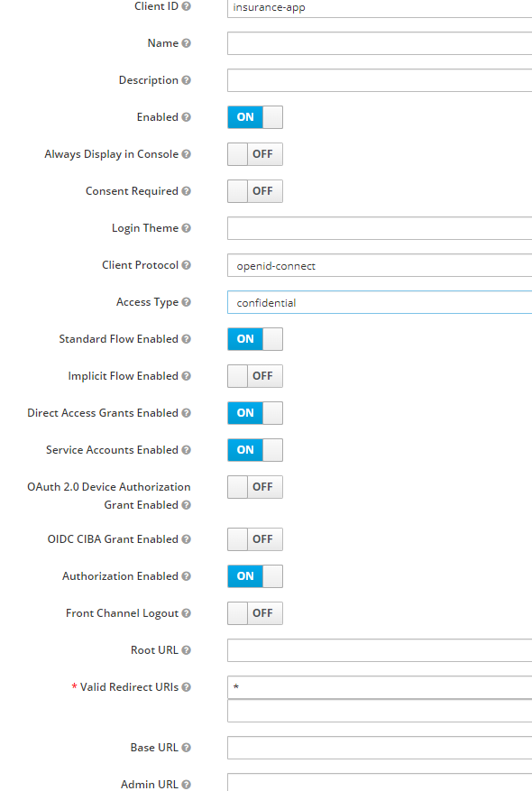Toggle Always Display in Console on
The image size is (532, 791).
pyautogui.click(x=255, y=154)
